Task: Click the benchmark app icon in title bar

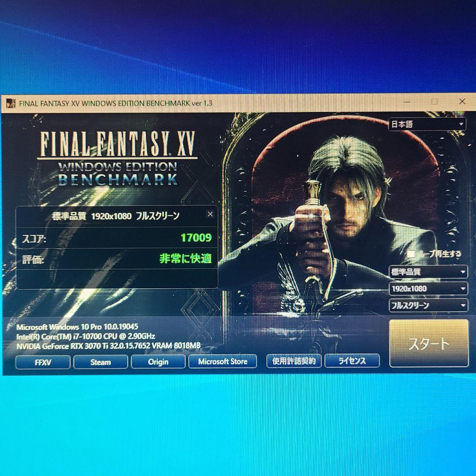Action: (x=11, y=103)
